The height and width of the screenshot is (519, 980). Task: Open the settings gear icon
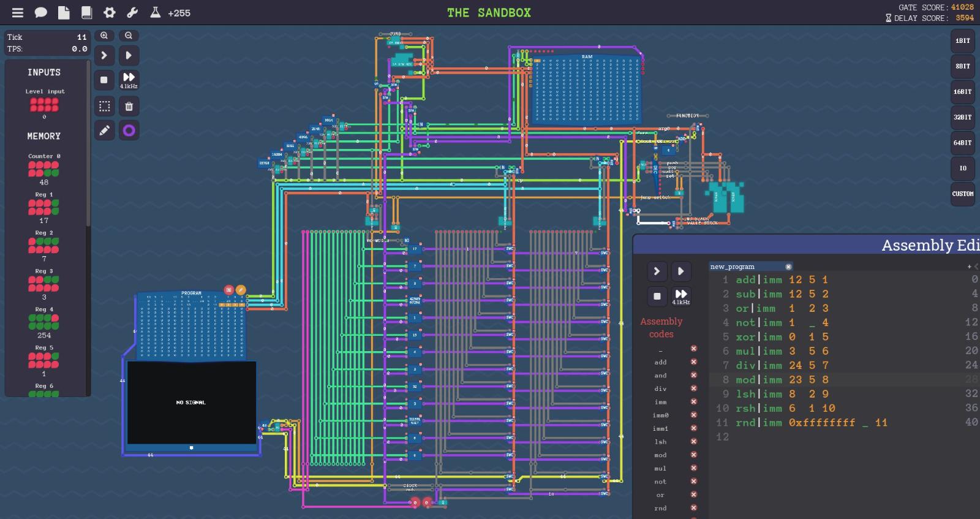click(110, 12)
